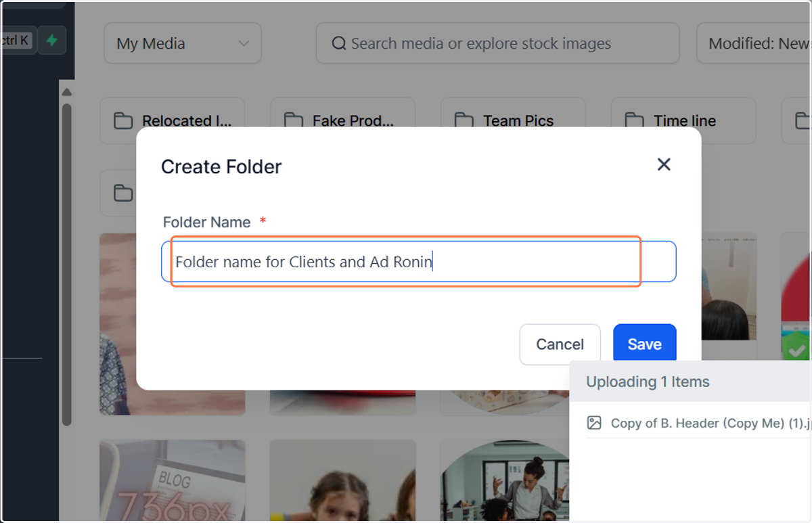Click the folder icon of Fake Prod...
The image size is (812, 523).
coord(293,121)
